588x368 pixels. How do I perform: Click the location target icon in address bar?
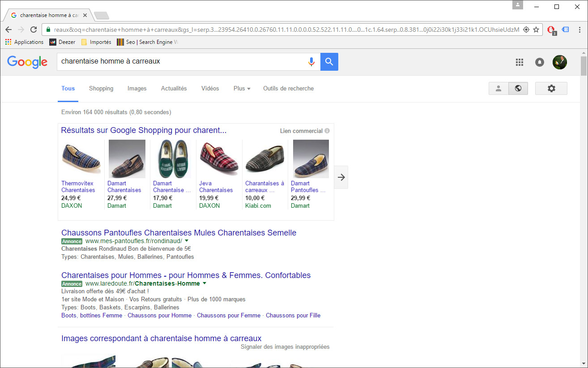point(526,30)
